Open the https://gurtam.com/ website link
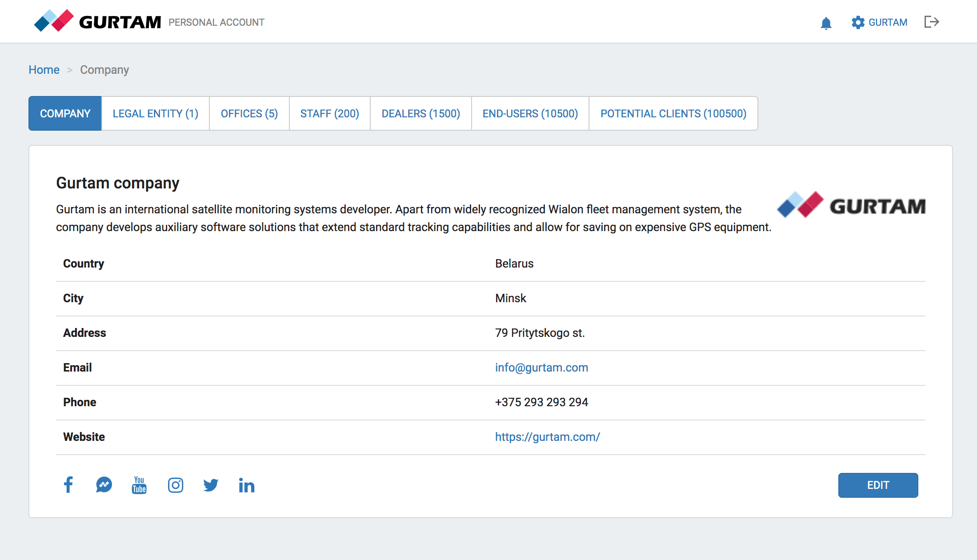The height and width of the screenshot is (560, 977). 547,437
